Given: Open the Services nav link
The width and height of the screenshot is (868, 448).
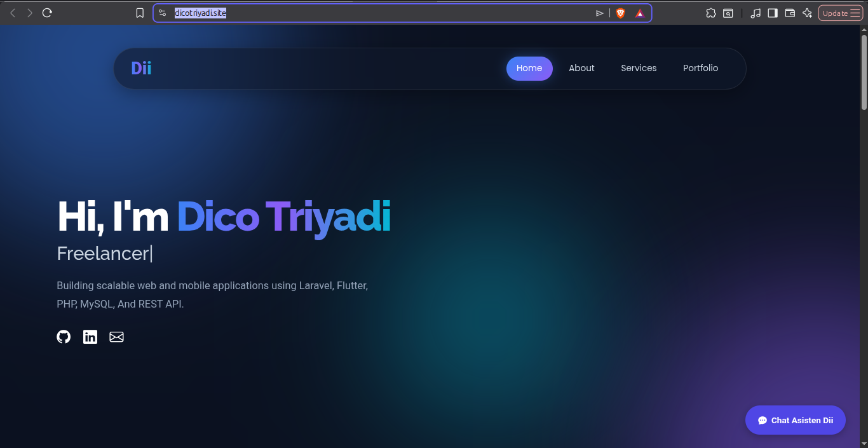Looking at the screenshot, I should coord(639,68).
